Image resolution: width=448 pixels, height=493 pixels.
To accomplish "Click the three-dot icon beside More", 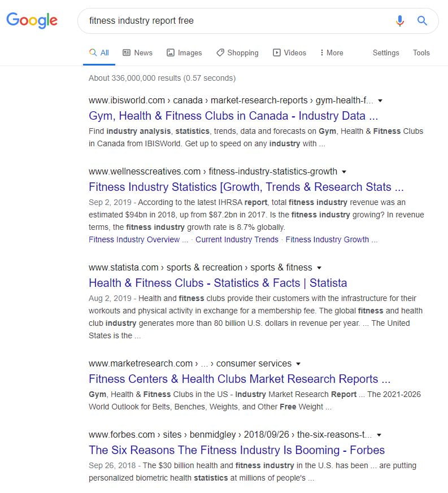I will point(321,53).
